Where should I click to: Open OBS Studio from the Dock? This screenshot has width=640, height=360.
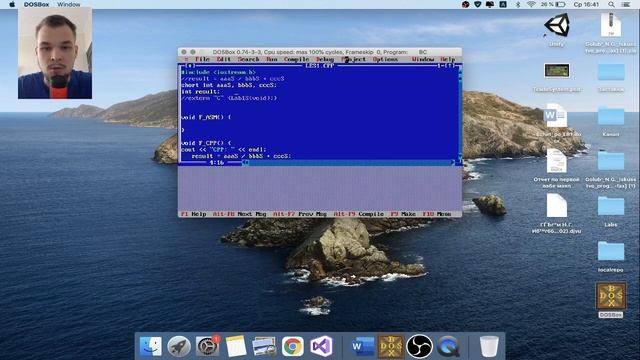[x=420, y=346]
